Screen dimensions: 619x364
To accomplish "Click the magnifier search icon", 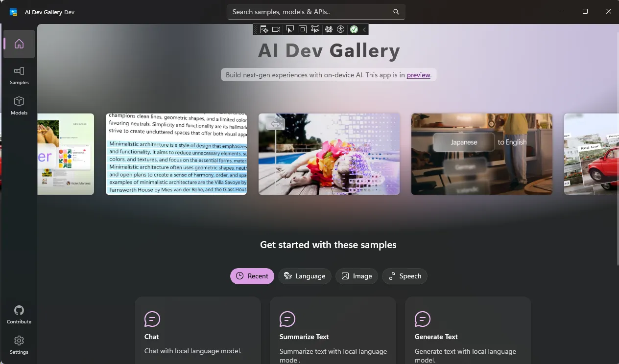I will coord(396,12).
